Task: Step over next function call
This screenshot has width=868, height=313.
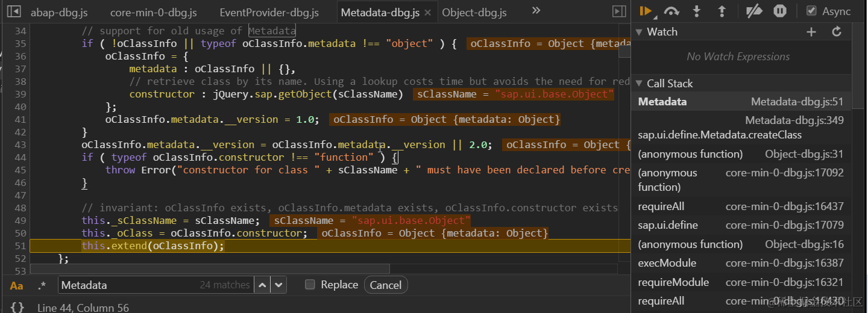Action: (x=671, y=11)
